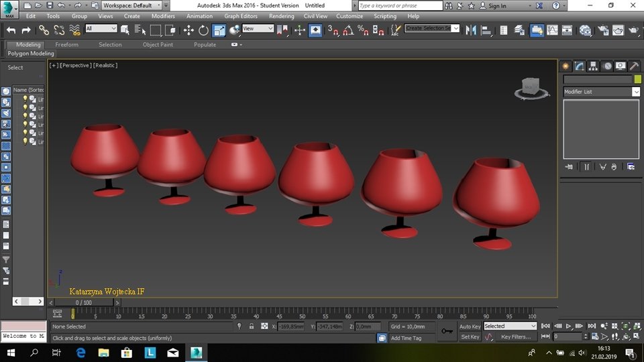Toggle the Angle Snap button

[348, 30]
